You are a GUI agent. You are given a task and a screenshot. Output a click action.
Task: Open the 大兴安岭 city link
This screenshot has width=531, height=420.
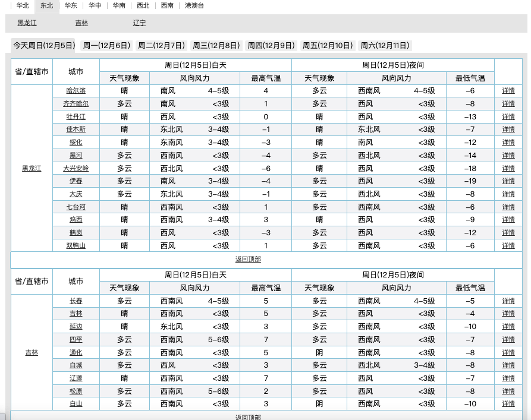[76, 169]
